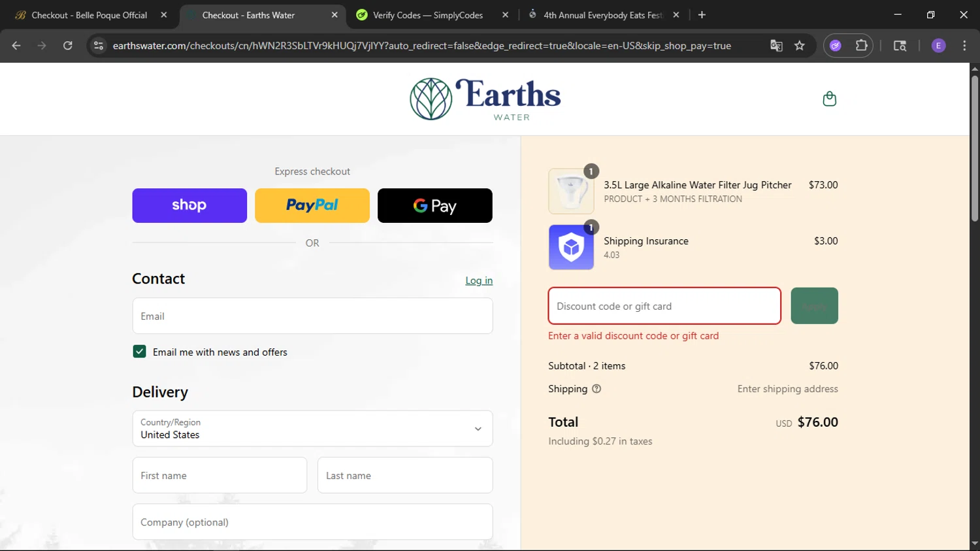
Task: Close the Verify Codes SimplyCodes tab
Action: coord(505,15)
